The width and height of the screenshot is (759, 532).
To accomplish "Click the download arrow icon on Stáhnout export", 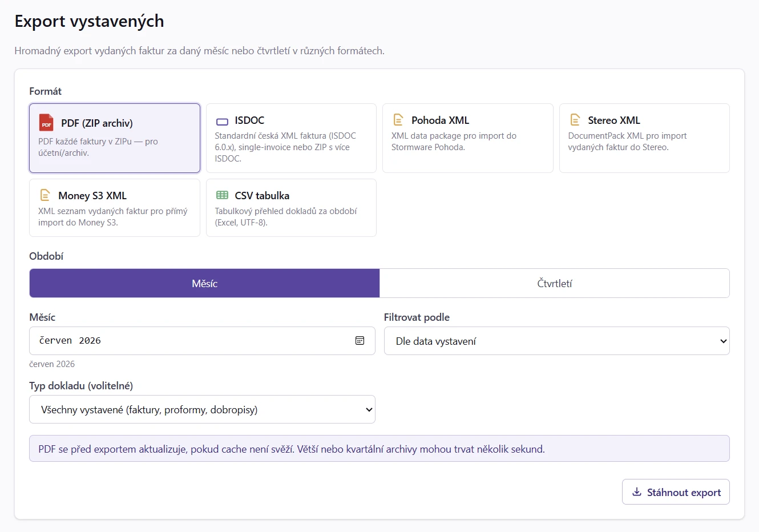I will [637, 492].
